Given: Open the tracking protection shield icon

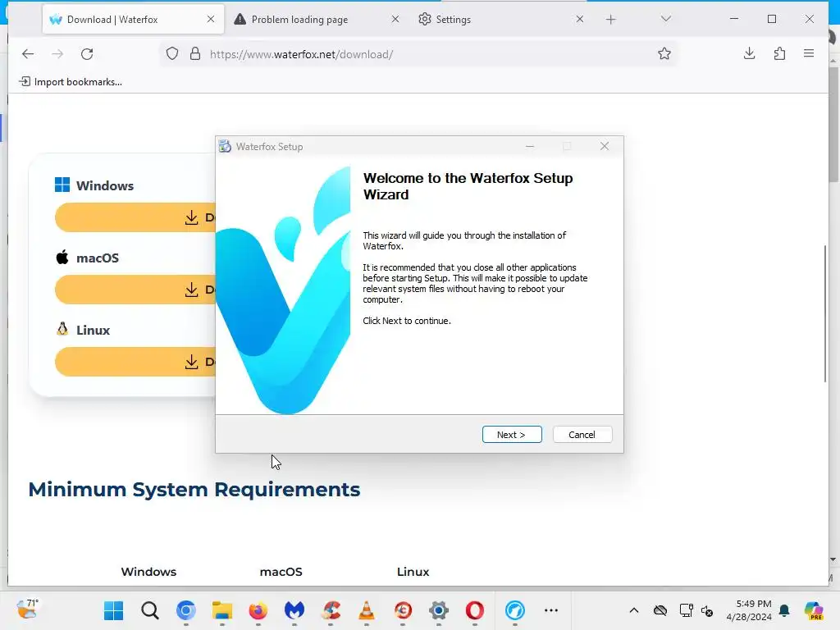Looking at the screenshot, I should [172, 53].
